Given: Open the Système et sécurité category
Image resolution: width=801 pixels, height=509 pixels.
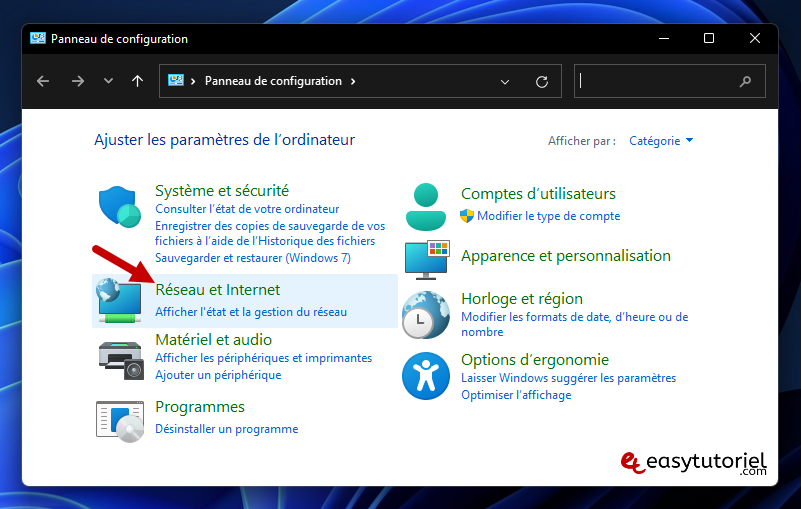Looking at the screenshot, I should click(x=222, y=191).
